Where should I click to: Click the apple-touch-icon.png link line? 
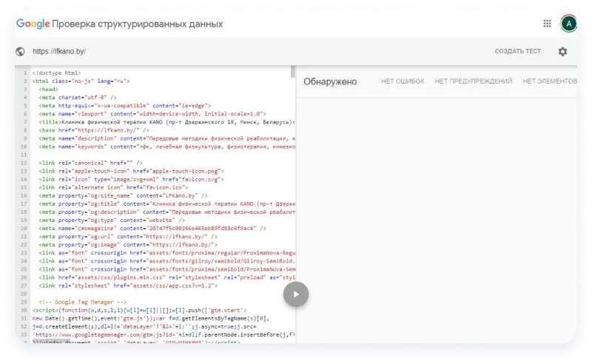click(x=132, y=171)
